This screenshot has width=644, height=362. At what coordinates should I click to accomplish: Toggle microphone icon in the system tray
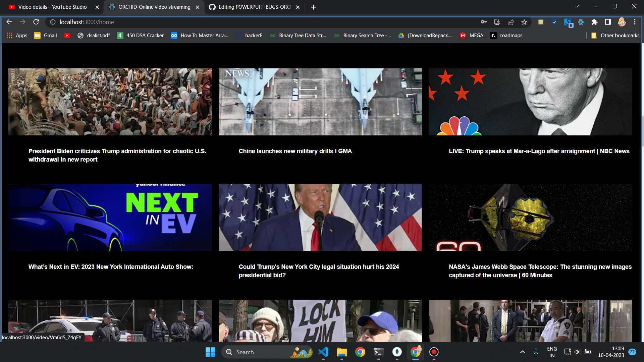[x=536, y=352]
